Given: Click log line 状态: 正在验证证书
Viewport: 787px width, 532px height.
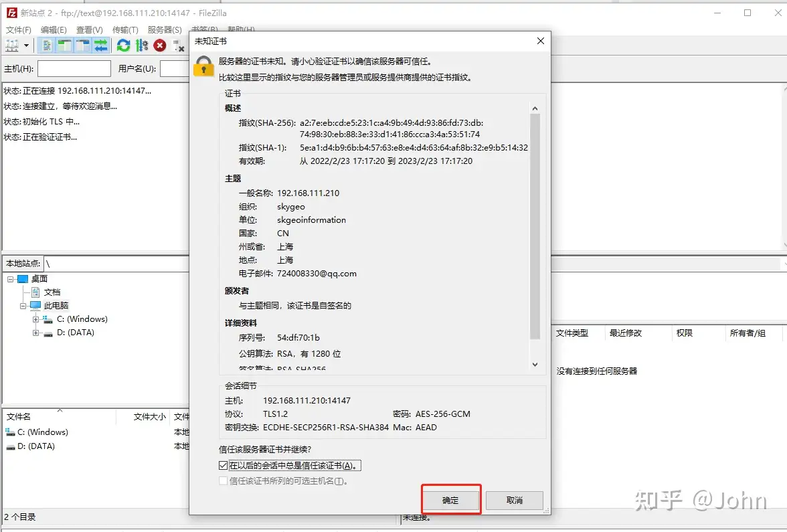Looking at the screenshot, I should (40, 137).
